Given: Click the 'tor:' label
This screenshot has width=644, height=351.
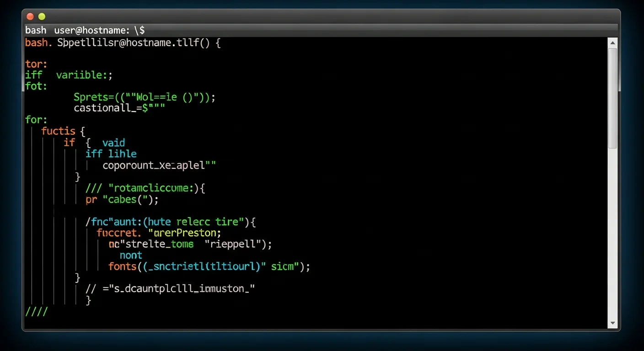Looking at the screenshot, I should point(36,64).
